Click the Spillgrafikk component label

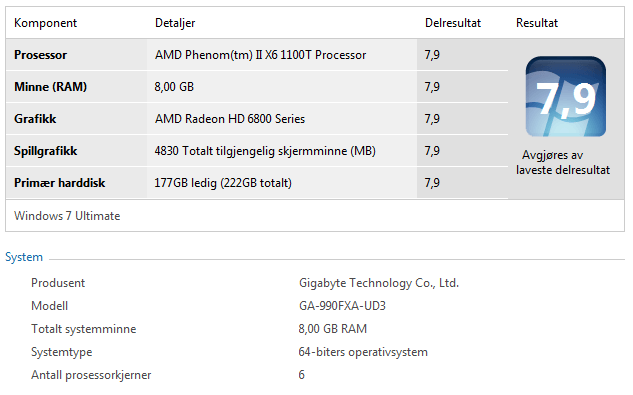coord(46,151)
